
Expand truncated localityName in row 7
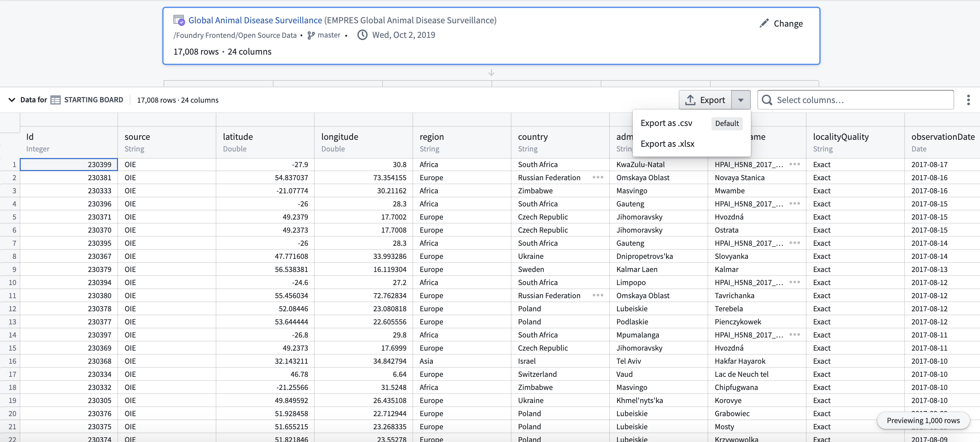(794, 242)
